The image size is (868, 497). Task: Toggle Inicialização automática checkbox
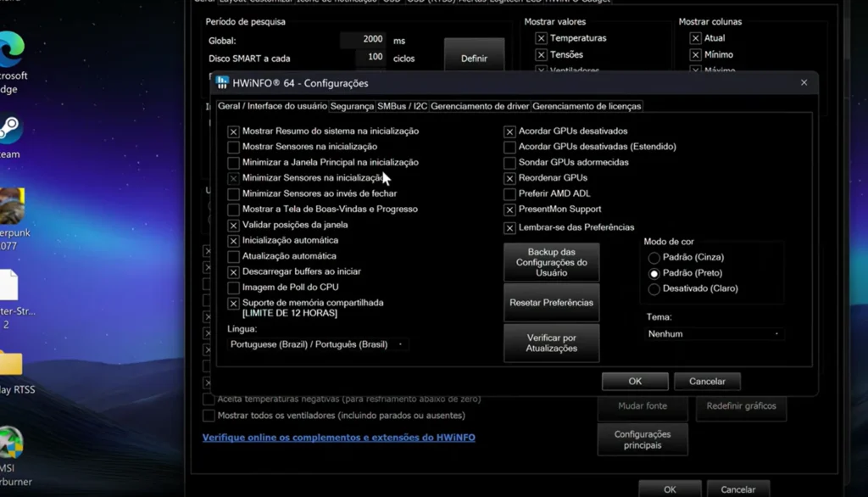click(233, 241)
